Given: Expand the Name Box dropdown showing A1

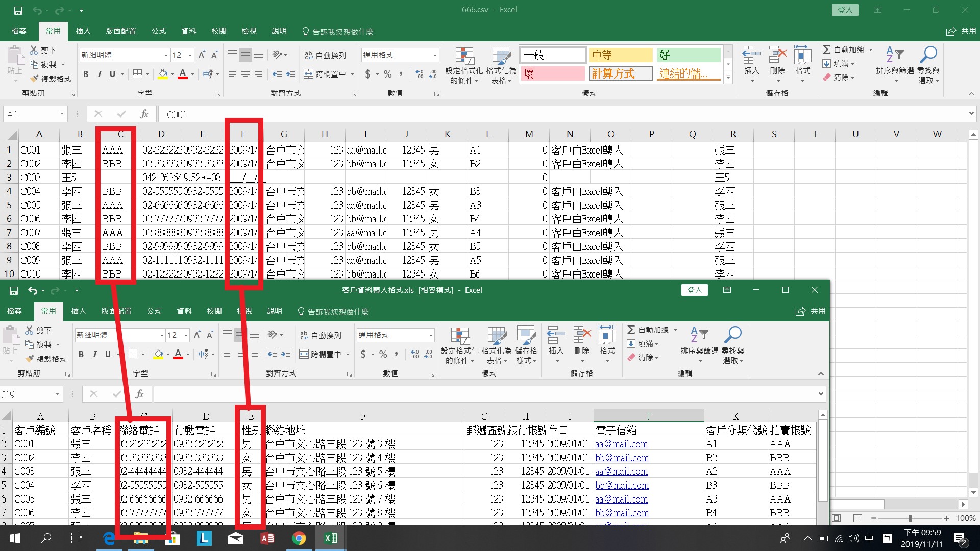Looking at the screenshot, I should pyautogui.click(x=62, y=114).
